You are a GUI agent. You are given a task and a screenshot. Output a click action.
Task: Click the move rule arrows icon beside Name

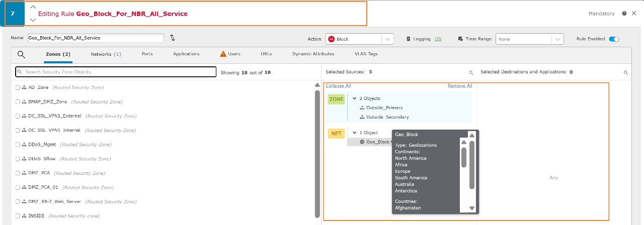point(173,38)
